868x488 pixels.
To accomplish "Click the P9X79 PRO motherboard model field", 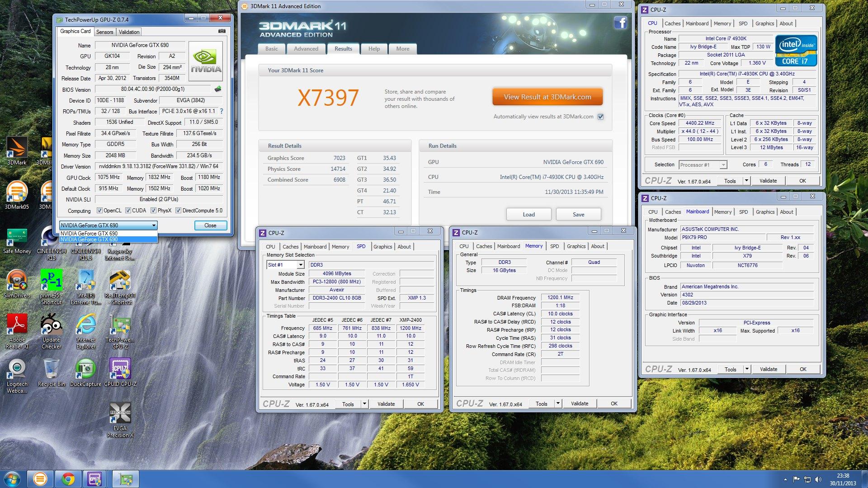I will 722,237.
